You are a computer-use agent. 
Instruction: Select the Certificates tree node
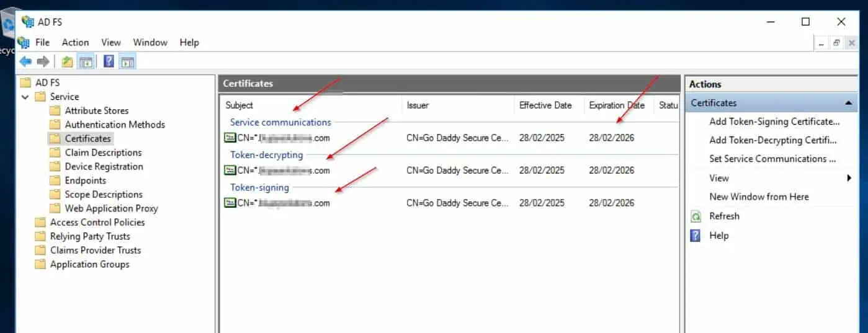point(87,138)
